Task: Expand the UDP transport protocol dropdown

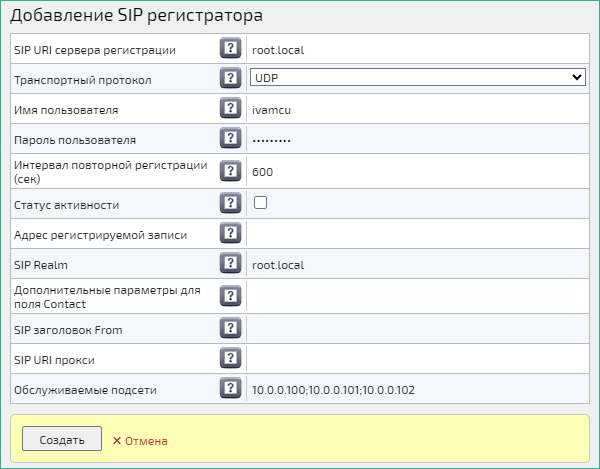Action: (x=416, y=78)
